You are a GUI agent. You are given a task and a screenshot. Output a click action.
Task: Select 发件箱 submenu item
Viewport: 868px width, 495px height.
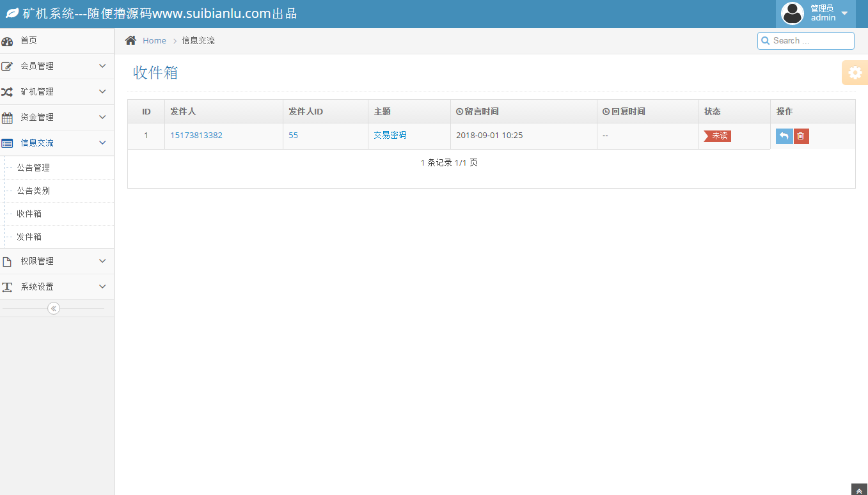29,237
